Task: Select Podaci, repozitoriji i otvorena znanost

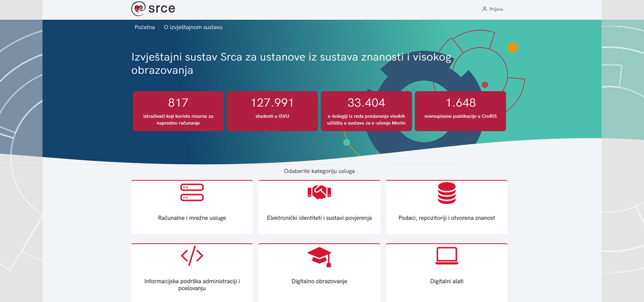Action: [447, 218]
